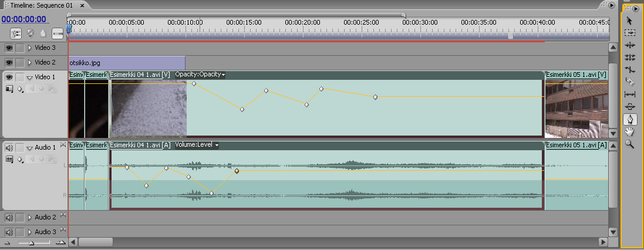Select the Track Select tool
The height and width of the screenshot is (250, 644).
tap(630, 33)
